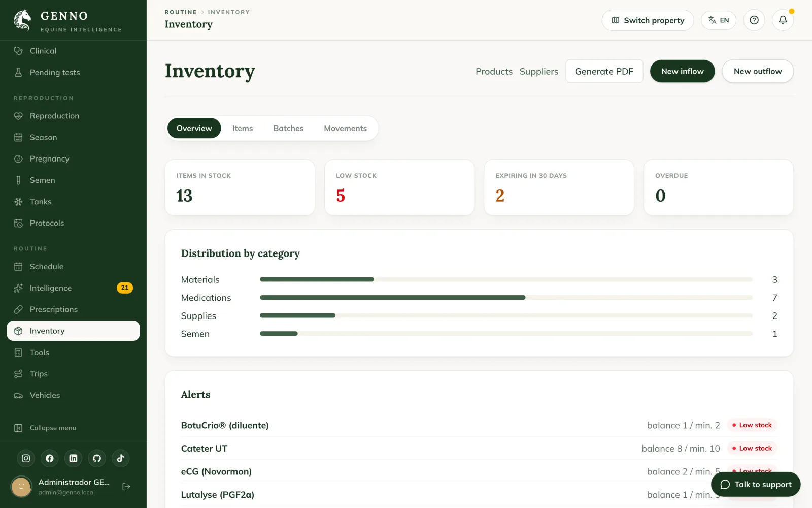
Task: Switch to the Movements tab
Action: coord(345,128)
